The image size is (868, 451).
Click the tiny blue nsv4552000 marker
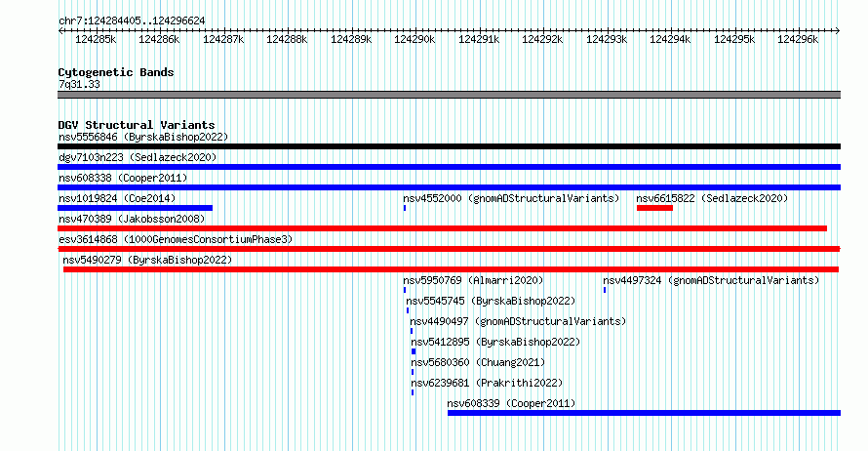tap(405, 208)
